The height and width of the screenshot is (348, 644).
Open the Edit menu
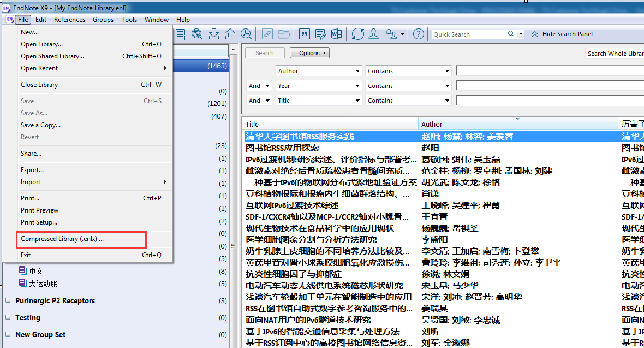click(x=41, y=19)
